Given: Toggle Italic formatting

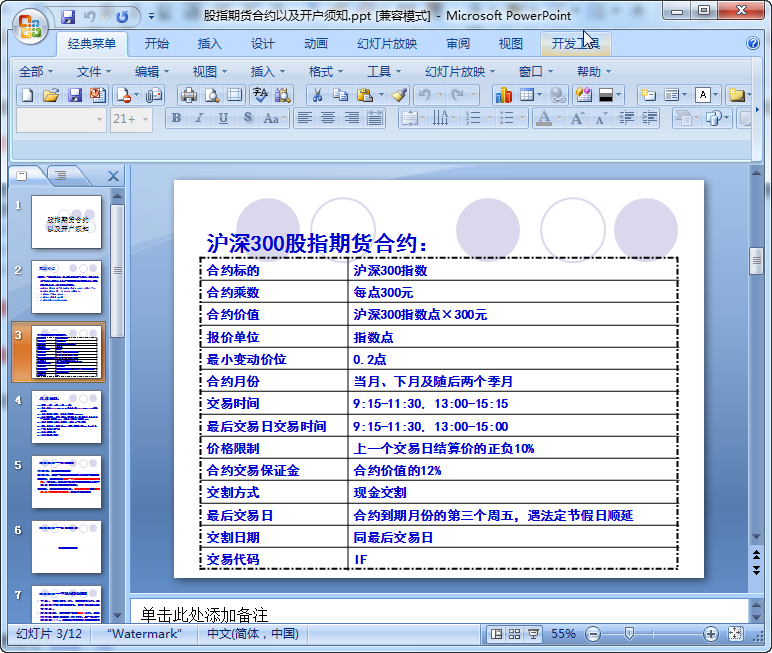Looking at the screenshot, I should (x=199, y=118).
